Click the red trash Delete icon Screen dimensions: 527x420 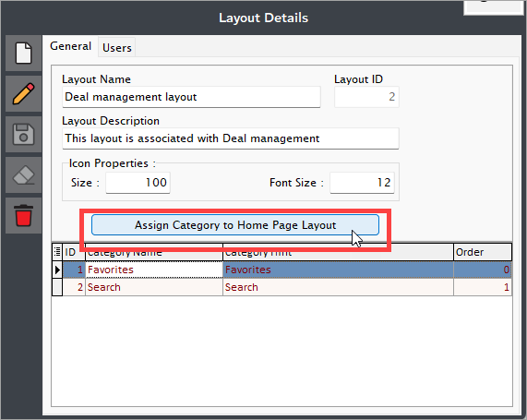point(23,216)
